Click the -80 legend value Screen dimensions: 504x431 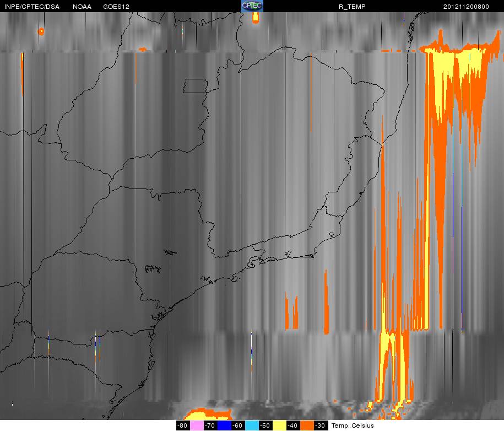(x=183, y=425)
